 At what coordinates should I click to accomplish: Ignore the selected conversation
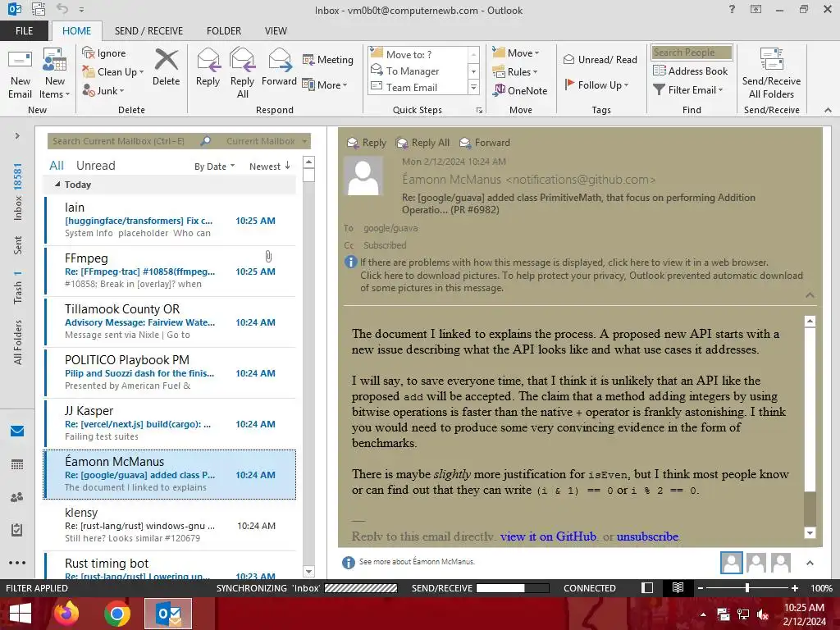(104, 53)
